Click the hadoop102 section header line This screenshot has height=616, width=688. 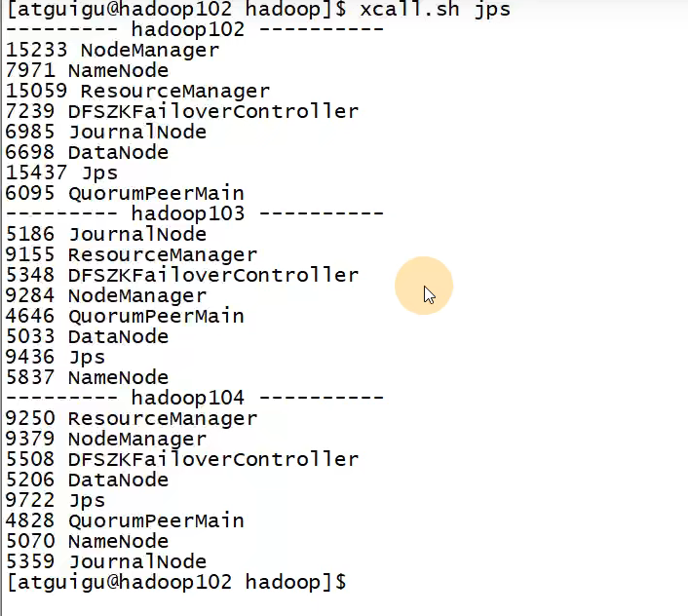click(x=195, y=29)
